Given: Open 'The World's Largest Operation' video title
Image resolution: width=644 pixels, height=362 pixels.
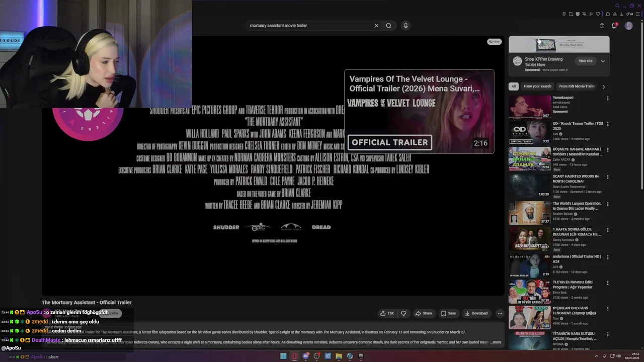Looking at the screenshot, I should 577,206.
